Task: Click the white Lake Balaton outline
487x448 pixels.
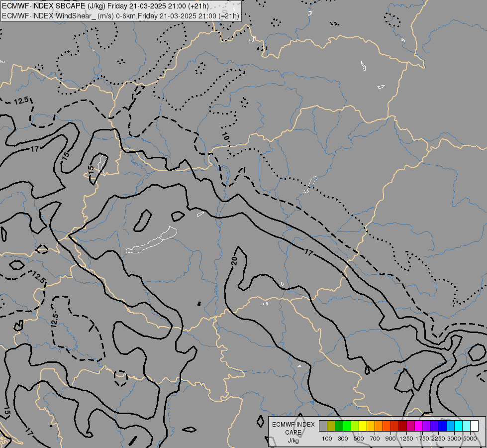Action: 152,240
